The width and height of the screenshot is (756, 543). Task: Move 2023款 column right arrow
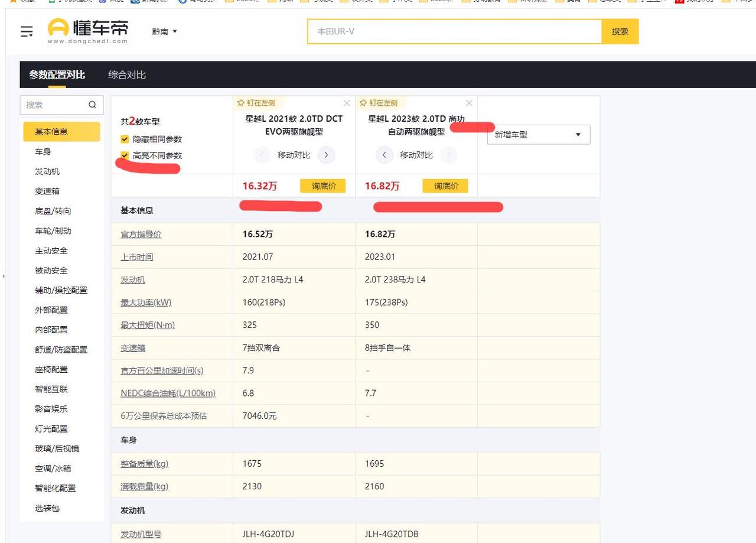tap(448, 155)
